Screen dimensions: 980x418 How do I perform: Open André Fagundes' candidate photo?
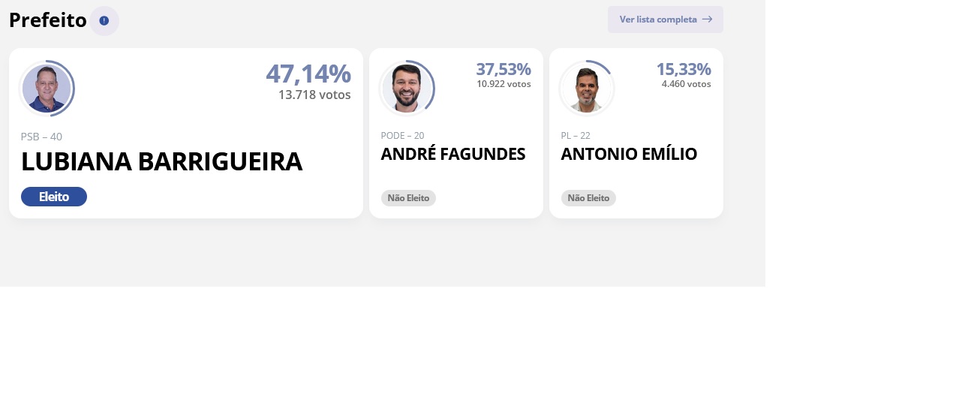coord(407,89)
